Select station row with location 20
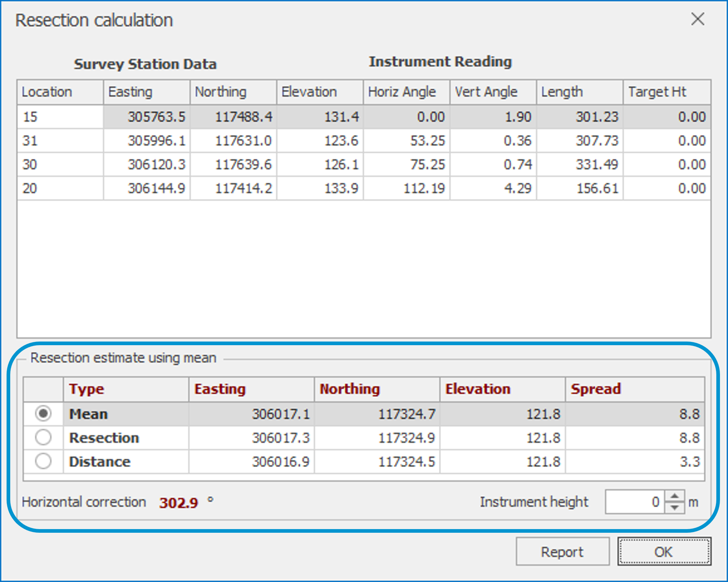 [60, 188]
